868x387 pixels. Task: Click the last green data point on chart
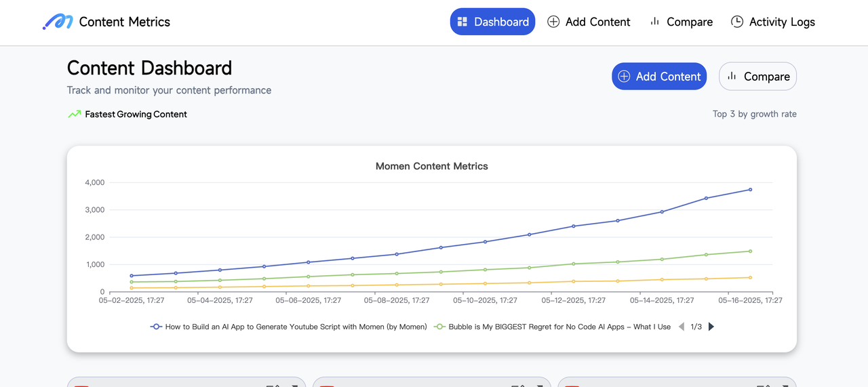coord(750,251)
